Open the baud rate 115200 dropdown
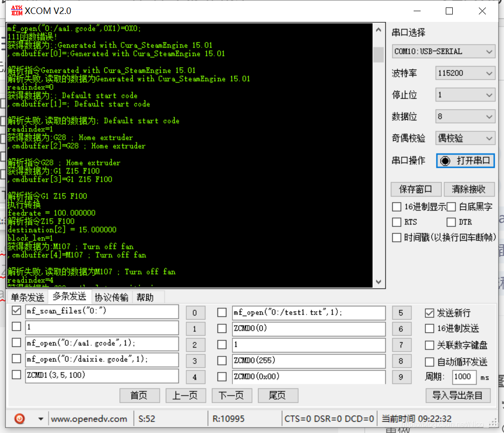The width and height of the screenshot is (504, 433). (465, 73)
